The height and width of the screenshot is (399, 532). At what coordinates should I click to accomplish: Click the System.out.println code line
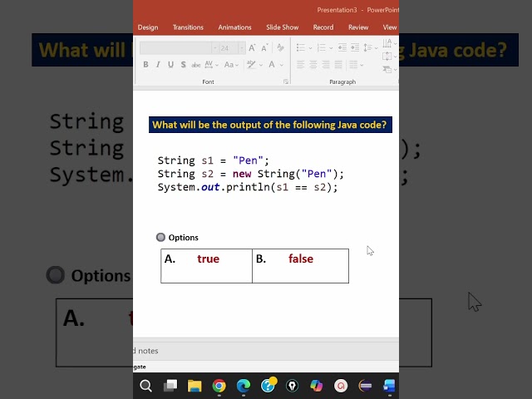pyautogui.click(x=248, y=187)
